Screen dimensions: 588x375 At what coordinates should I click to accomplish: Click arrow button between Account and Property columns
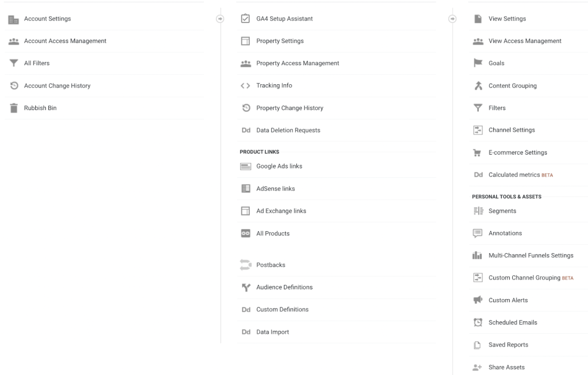click(x=219, y=19)
